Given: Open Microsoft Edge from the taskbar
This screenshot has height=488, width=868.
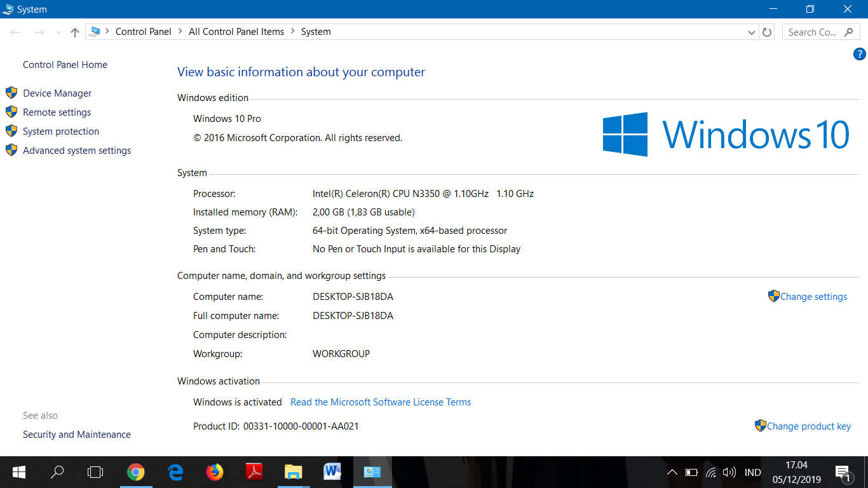Looking at the screenshot, I should click(175, 472).
